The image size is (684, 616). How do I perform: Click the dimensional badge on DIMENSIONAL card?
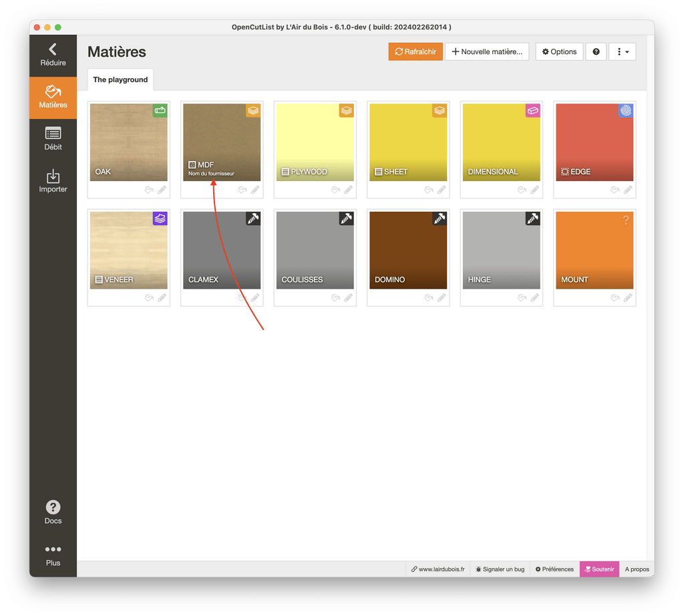tap(532, 110)
